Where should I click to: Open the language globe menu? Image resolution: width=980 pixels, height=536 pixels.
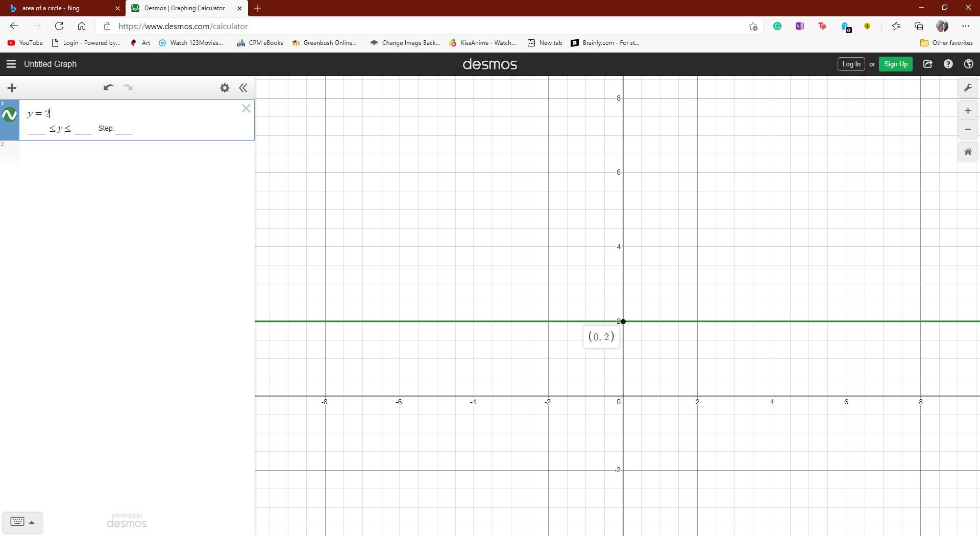968,64
